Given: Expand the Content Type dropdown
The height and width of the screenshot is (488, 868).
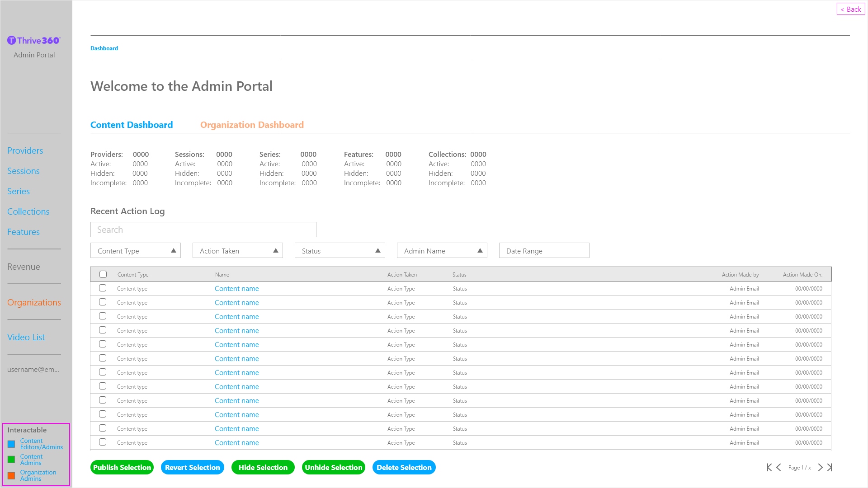Looking at the screenshot, I should click(x=135, y=251).
